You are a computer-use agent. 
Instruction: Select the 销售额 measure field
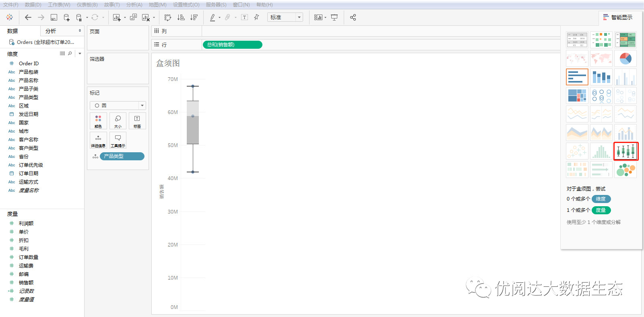click(x=26, y=282)
